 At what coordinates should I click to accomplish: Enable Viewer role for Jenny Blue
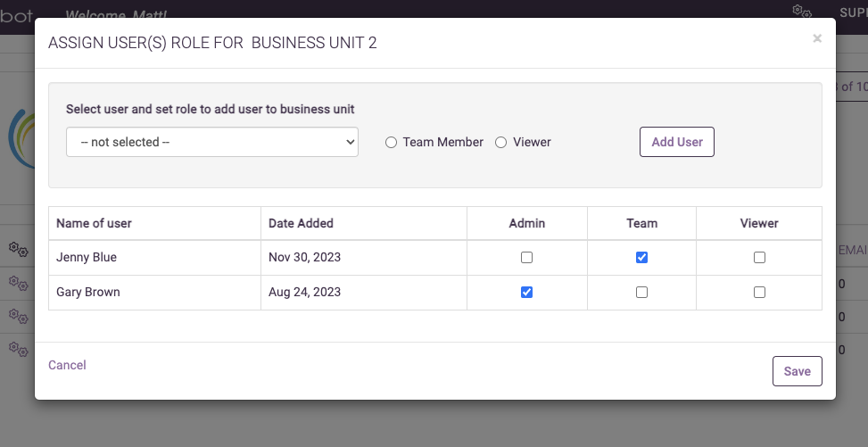[759, 257]
